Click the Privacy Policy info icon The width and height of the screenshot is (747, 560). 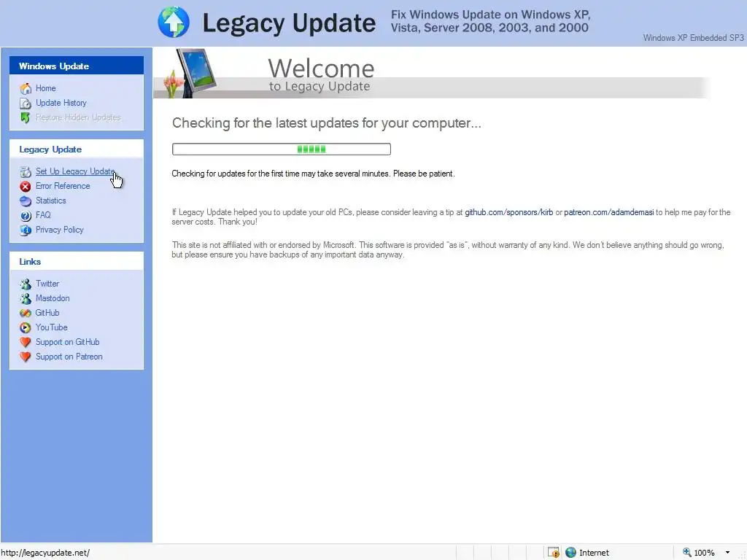pos(26,230)
